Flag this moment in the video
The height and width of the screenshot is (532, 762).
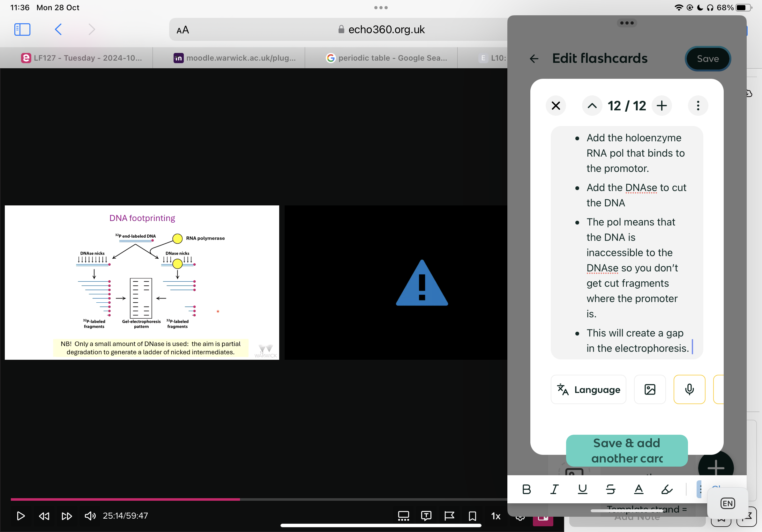[449, 516]
